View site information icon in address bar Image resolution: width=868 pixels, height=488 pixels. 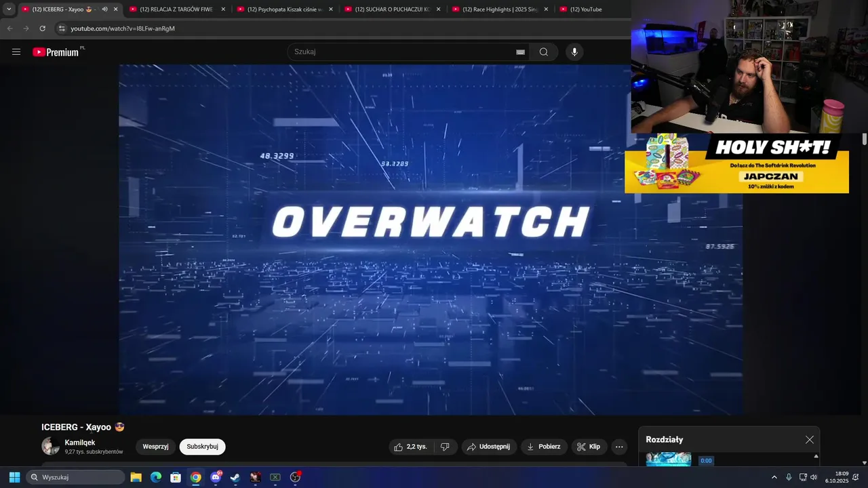[62, 28]
